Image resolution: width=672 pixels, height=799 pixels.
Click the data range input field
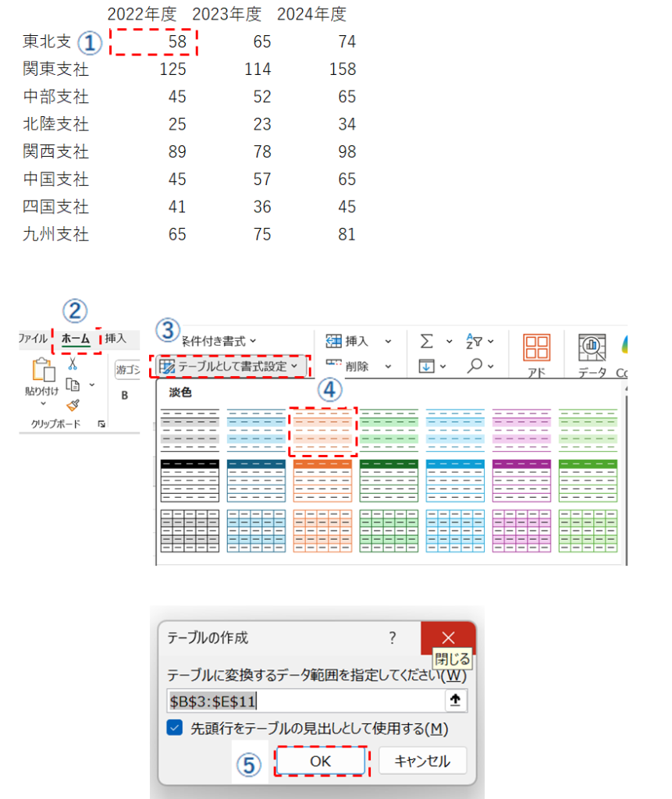tap(304, 701)
